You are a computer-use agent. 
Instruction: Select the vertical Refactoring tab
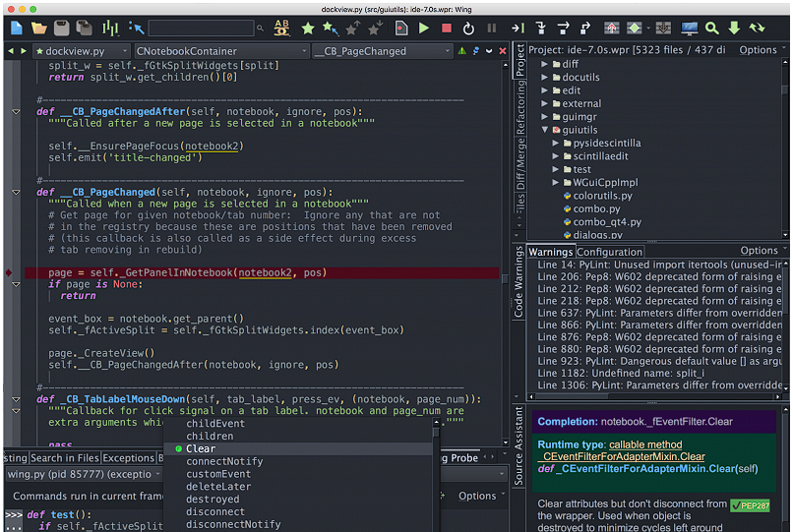(x=519, y=108)
